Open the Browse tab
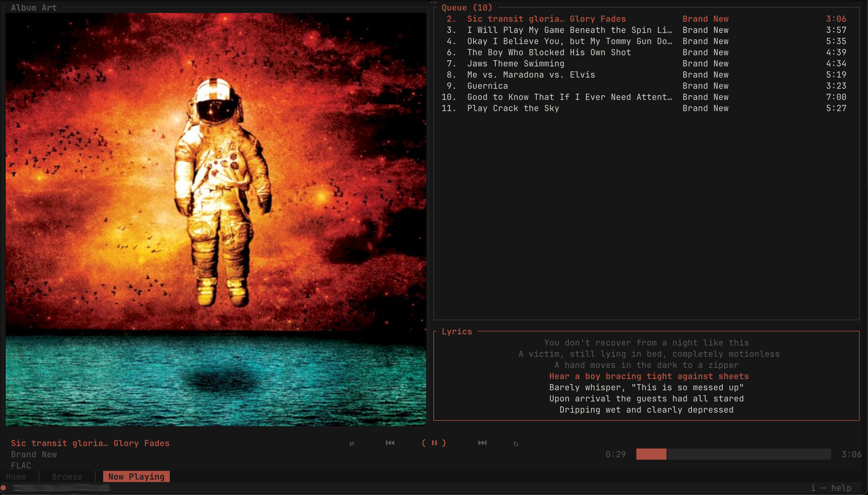 coord(67,477)
